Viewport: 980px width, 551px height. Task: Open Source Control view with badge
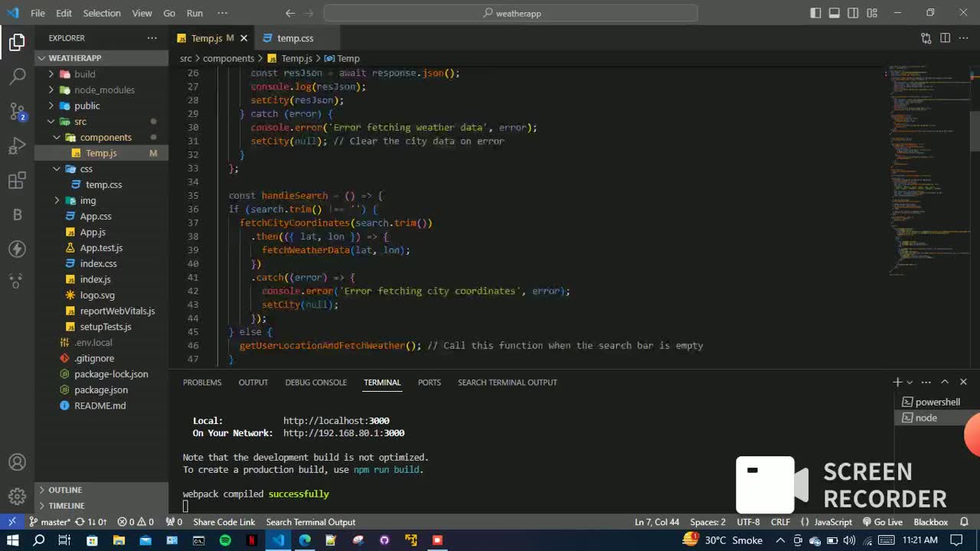(x=17, y=112)
